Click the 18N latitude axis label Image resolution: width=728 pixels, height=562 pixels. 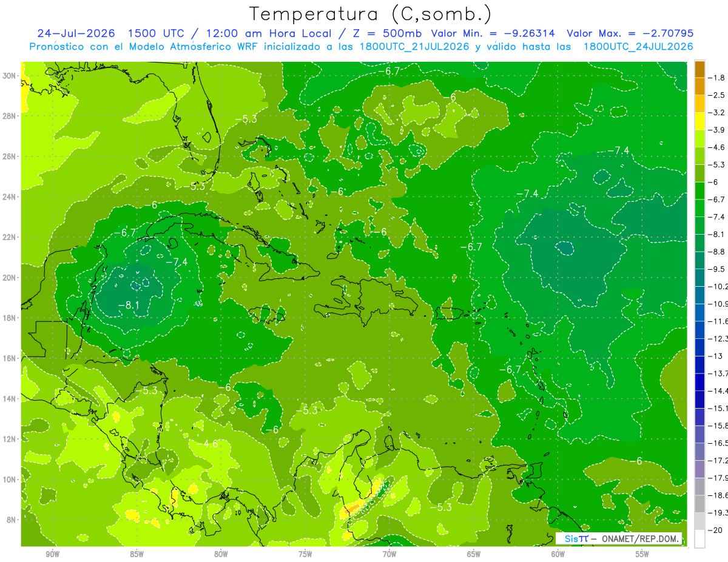click(10, 318)
